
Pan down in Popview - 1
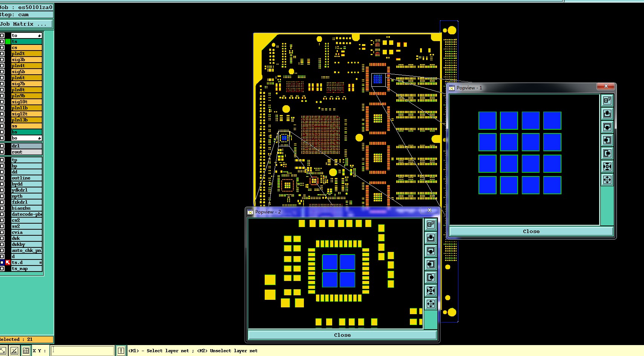tap(607, 127)
